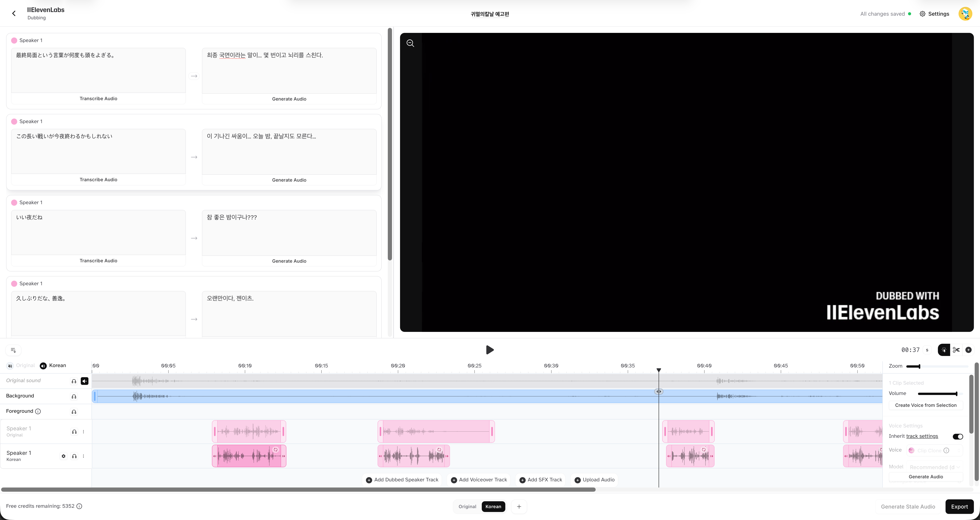Solo the Background track with headphones icon
The image size is (980, 520).
(74, 396)
